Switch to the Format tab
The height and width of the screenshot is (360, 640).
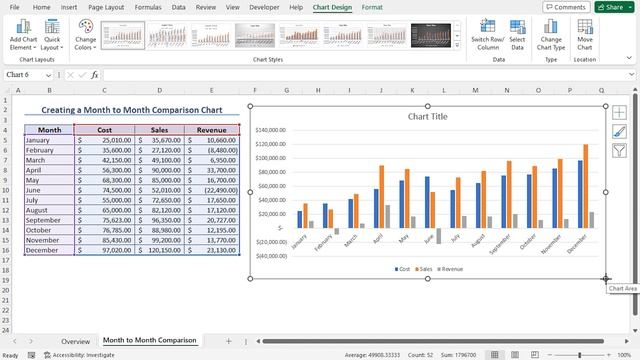[x=372, y=7]
